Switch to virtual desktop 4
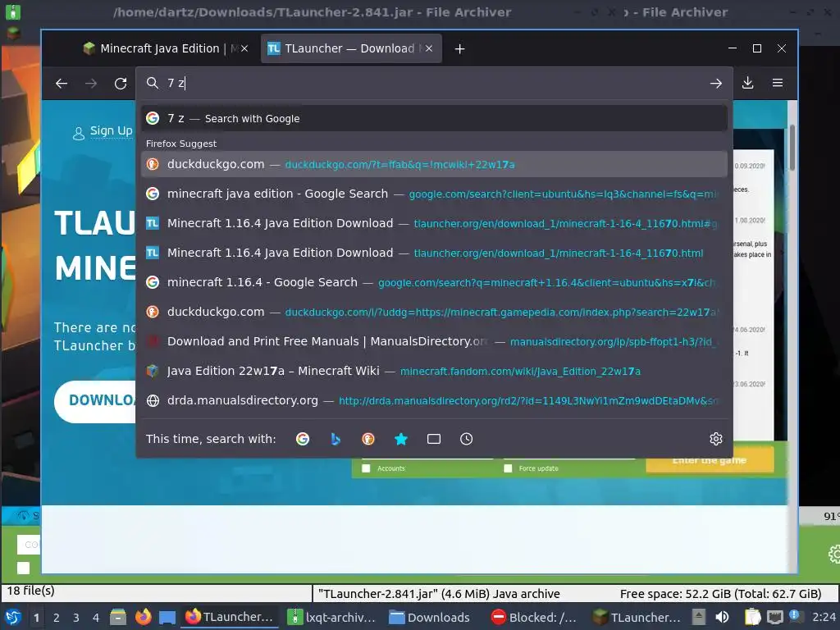Screen dimensions: 840x630 coord(96,618)
